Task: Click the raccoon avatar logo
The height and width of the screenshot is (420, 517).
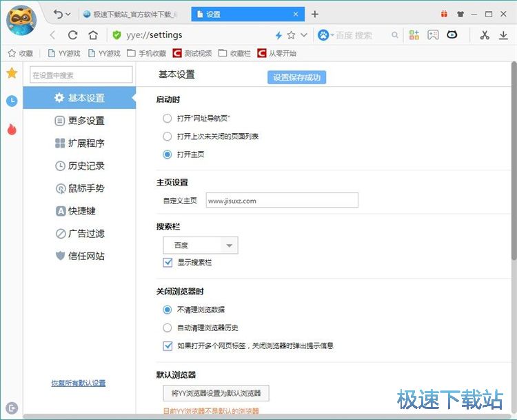Action: point(21,21)
